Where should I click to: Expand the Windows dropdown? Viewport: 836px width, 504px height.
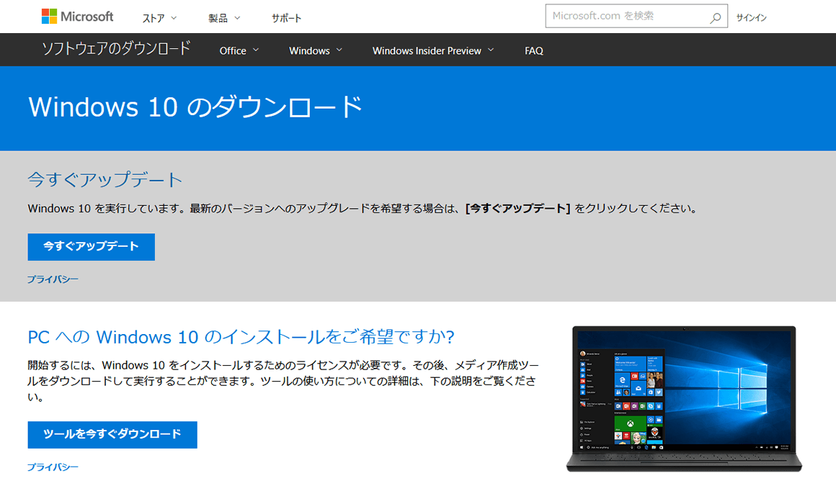[x=314, y=50]
